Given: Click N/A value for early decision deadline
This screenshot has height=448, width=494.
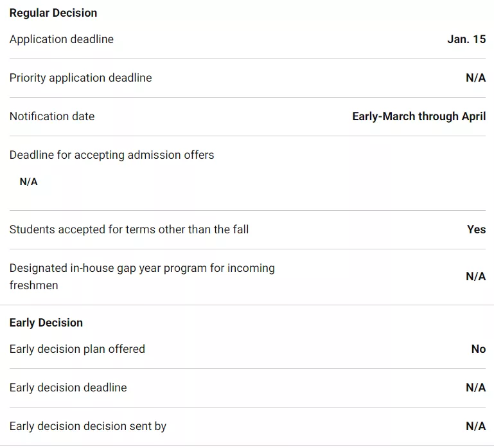Looking at the screenshot, I should [475, 388].
